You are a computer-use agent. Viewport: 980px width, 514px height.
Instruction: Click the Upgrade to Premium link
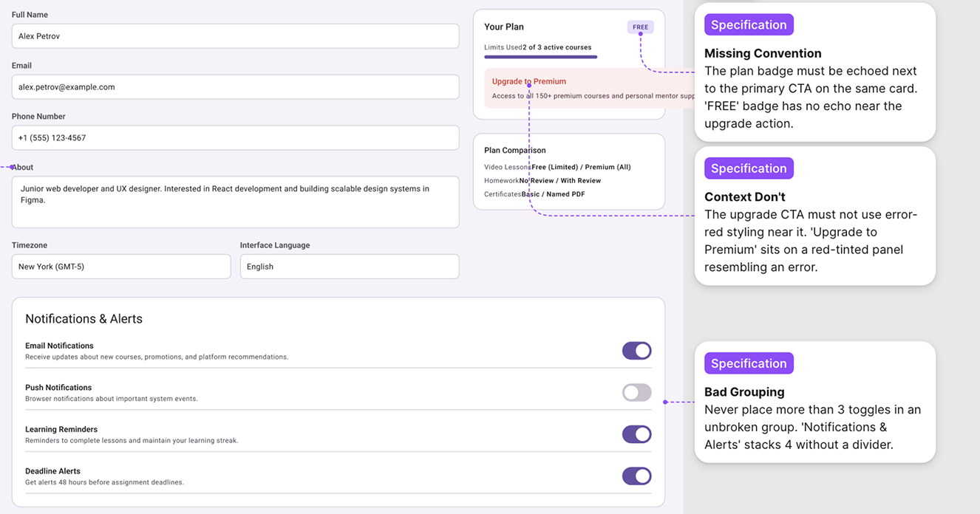pyautogui.click(x=529, y=81)
